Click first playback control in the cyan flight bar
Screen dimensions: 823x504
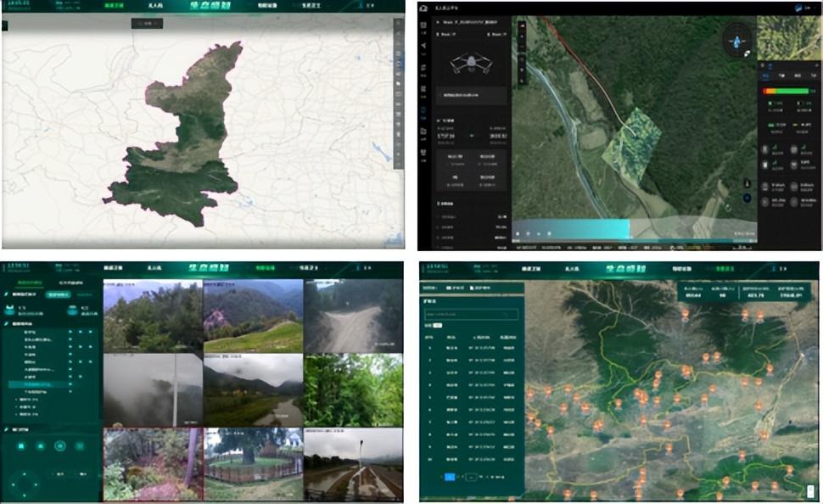pos(518,233)
